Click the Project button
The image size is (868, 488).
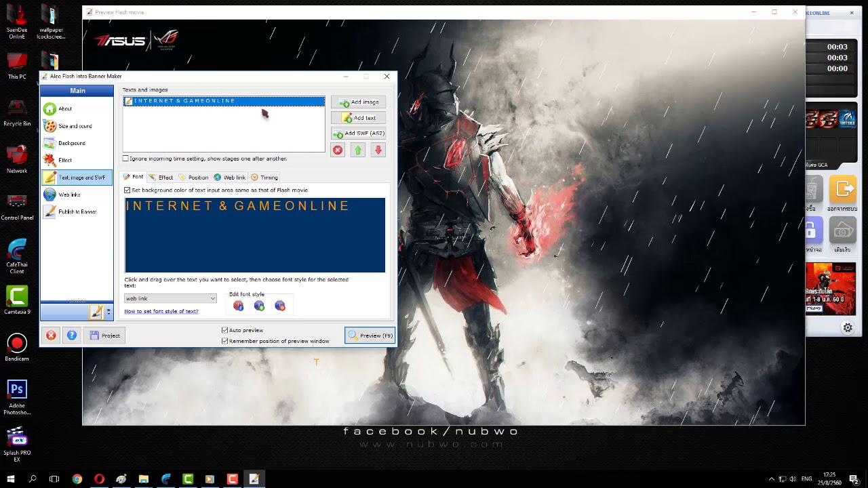pyautogui.click(x=104, y=335)
